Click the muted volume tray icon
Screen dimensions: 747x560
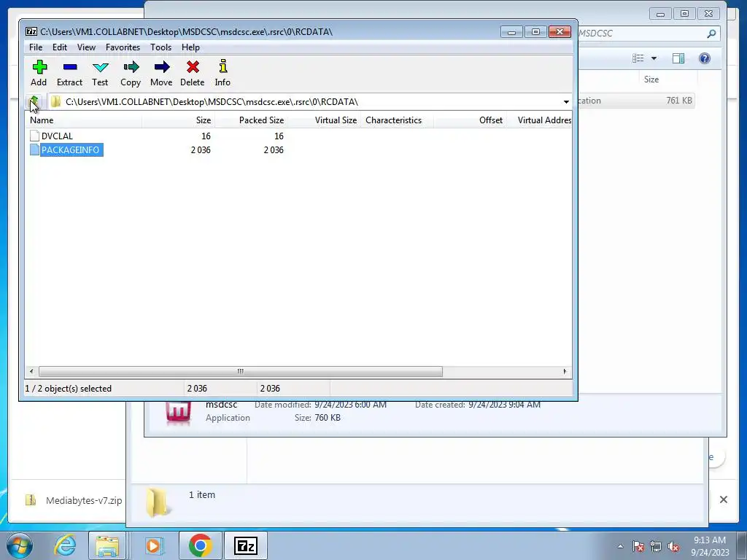click(x=673, y=546)
